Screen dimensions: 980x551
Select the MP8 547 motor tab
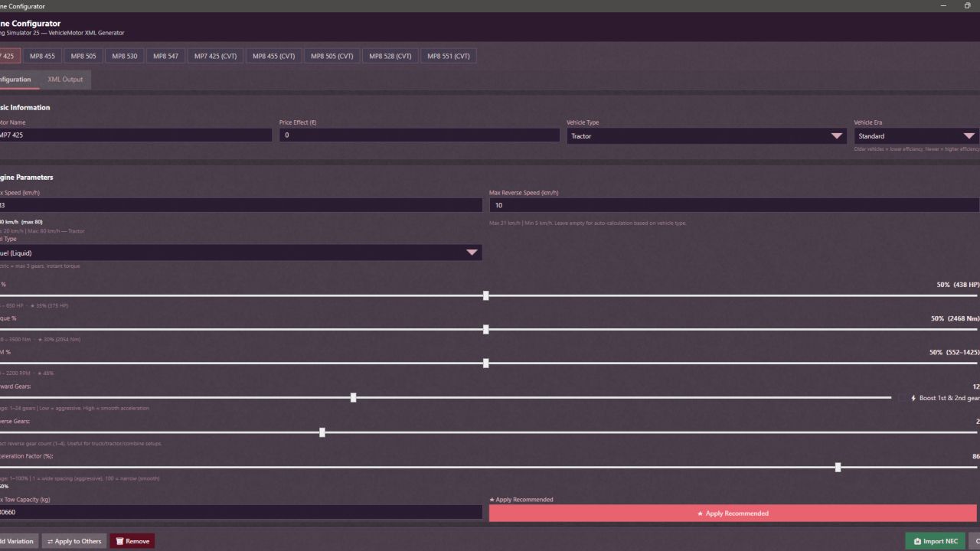coord(165,56)
